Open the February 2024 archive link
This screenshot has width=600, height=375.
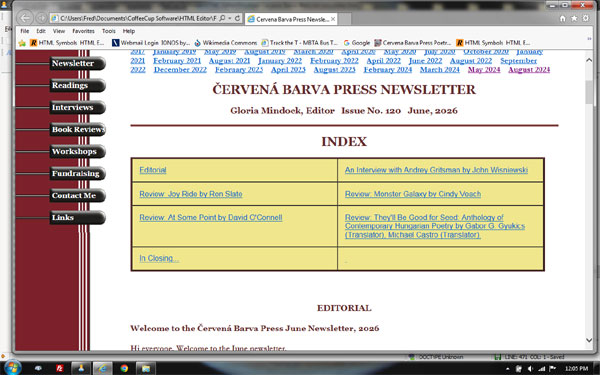point(388,70)
